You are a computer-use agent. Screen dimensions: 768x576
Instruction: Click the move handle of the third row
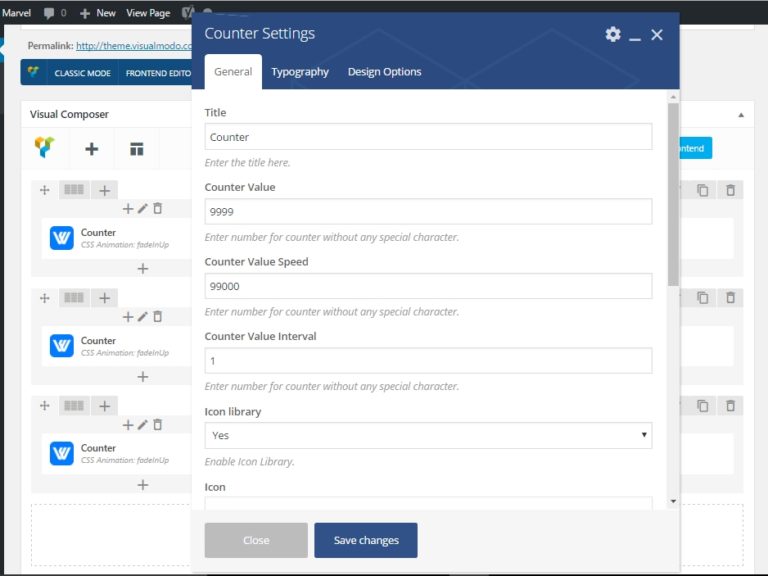tap(45, 406)
